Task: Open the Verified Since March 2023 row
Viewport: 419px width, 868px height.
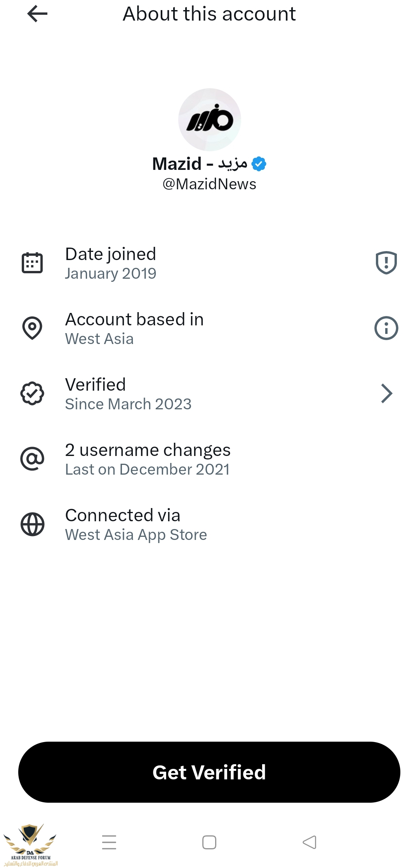Action: 128,394
